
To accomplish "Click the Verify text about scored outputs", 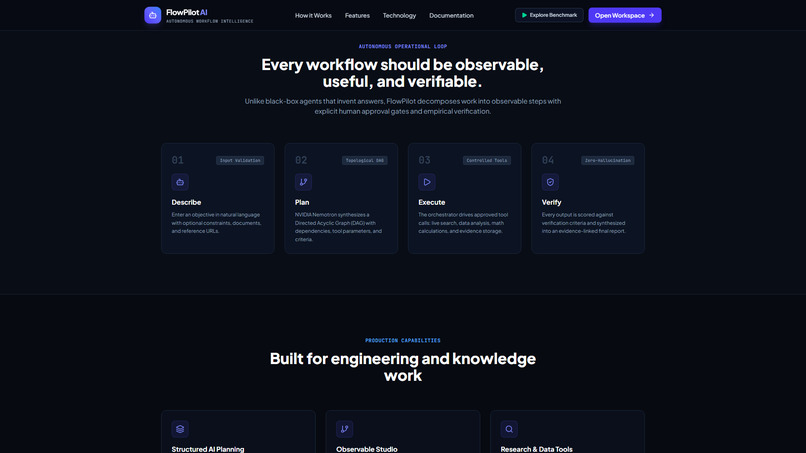I will click(583, 223).
